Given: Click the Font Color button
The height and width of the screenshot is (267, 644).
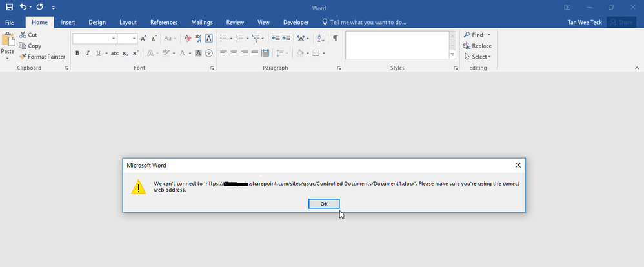Looking at the screenshot, I should tap(183, 53).
